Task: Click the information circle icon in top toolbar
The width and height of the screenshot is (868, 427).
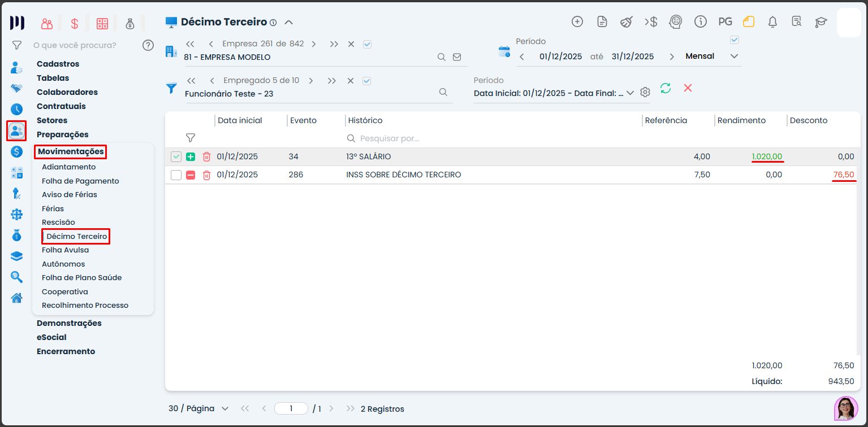Action: (701, 21)
